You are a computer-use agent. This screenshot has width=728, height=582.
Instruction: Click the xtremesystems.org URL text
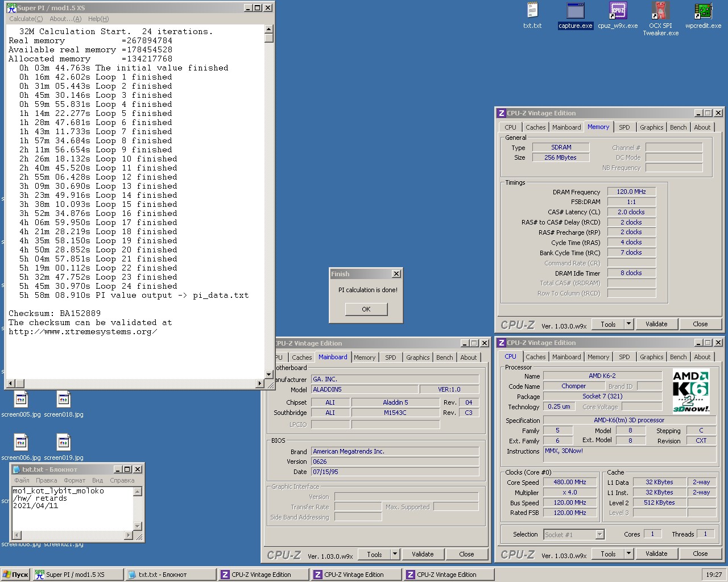tap(82, 331)
